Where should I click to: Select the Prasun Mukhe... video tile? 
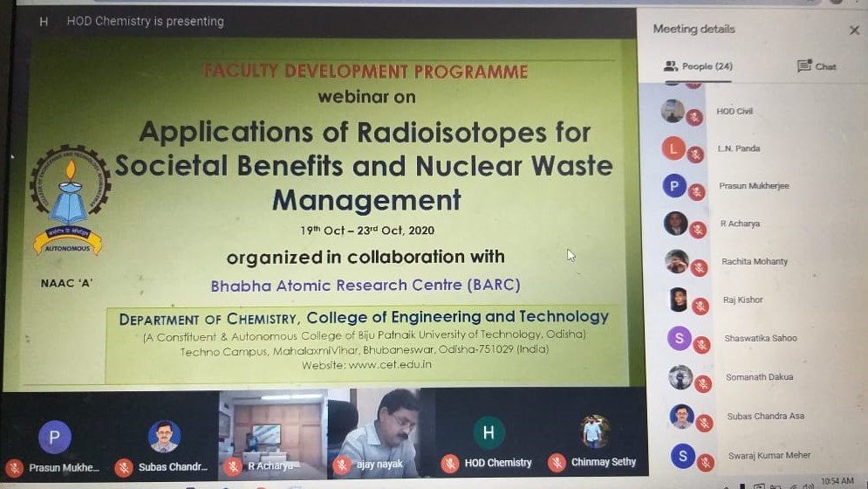[x=55, y=435]
